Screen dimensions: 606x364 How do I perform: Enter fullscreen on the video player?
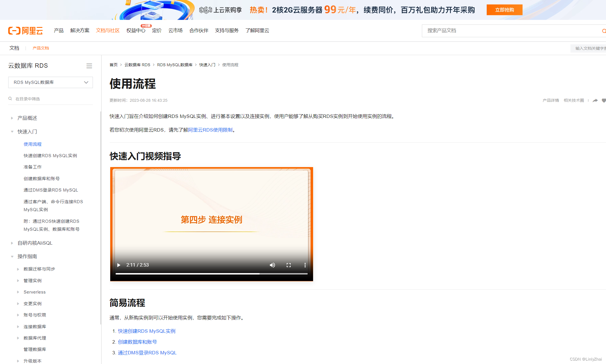[289, 265]
